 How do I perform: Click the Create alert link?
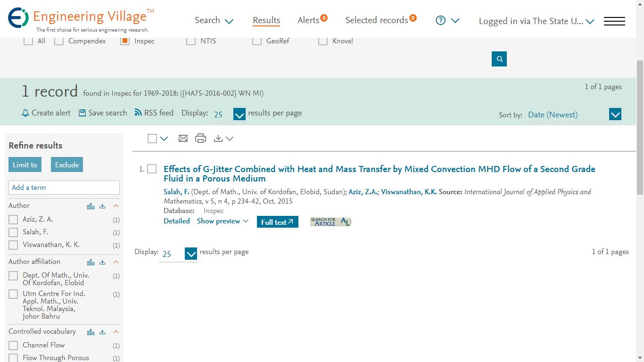[x=51, y=113]
